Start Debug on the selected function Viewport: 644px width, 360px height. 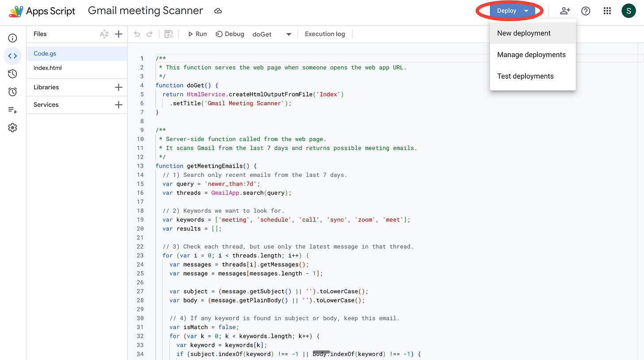click(230, 34)
